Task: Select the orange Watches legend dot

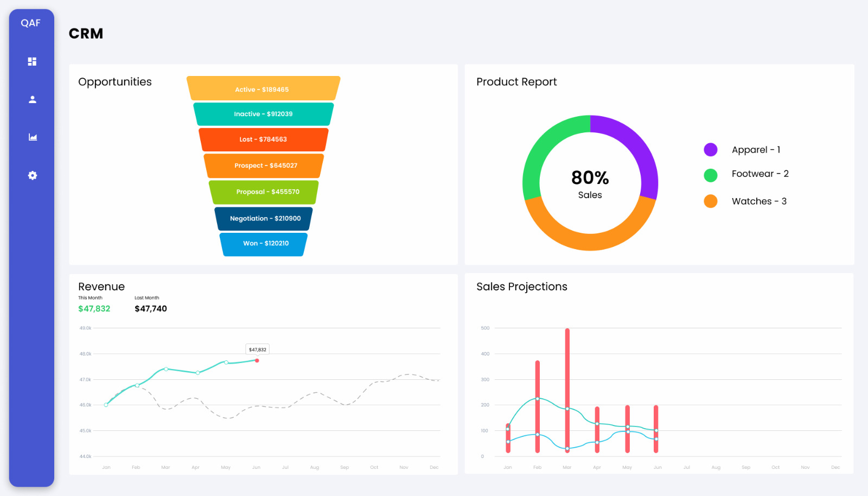Action: coord(711,200)
